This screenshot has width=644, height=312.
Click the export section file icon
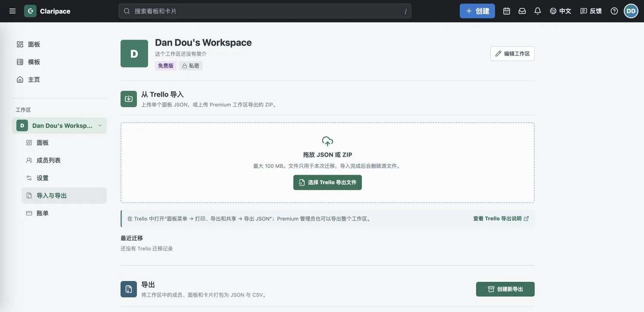pyautogui.click(x=129, y=289)
